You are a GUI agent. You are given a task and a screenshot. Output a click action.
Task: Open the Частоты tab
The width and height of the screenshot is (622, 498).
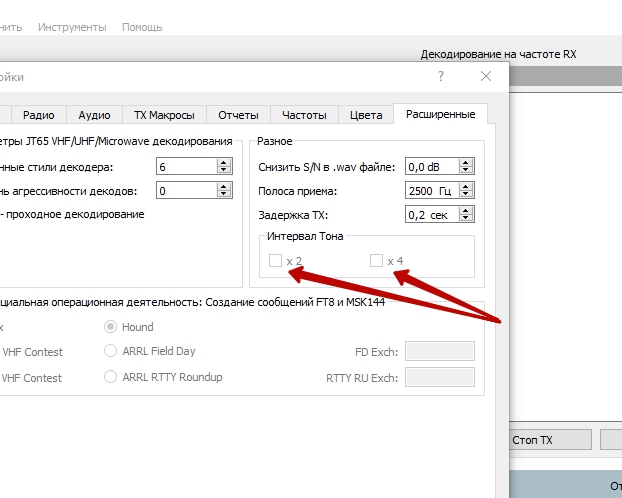(x=304, y=115)
